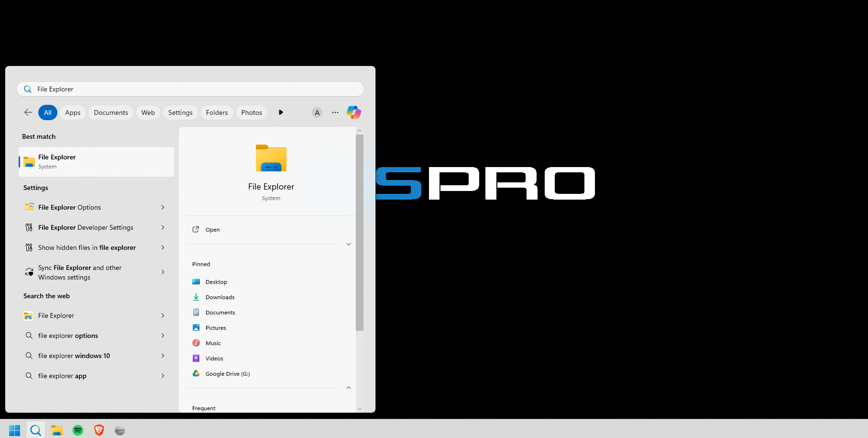Click the Copilot icon in search panel
This screenshot has width=868, height=438.
[353, 112]
